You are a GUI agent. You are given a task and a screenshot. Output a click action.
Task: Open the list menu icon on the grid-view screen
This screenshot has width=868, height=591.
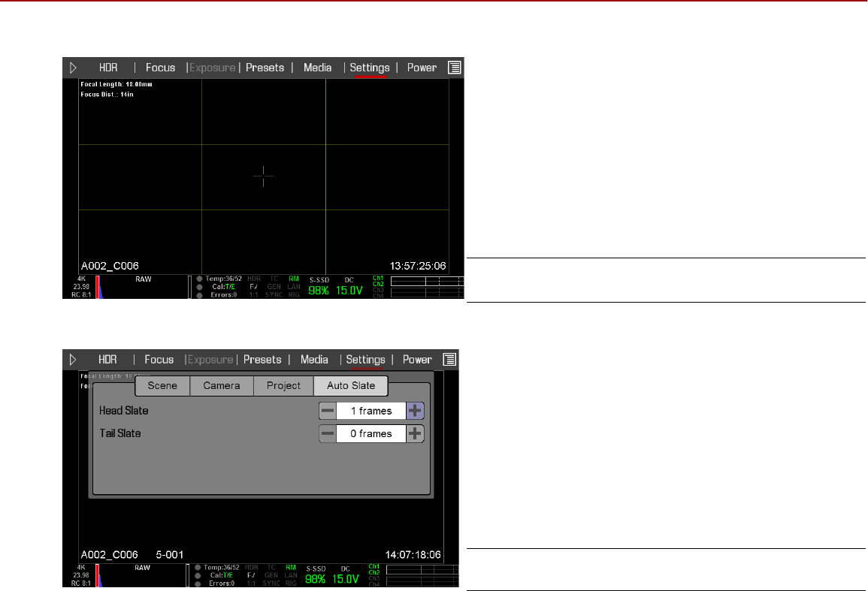[x=455, y=68]
